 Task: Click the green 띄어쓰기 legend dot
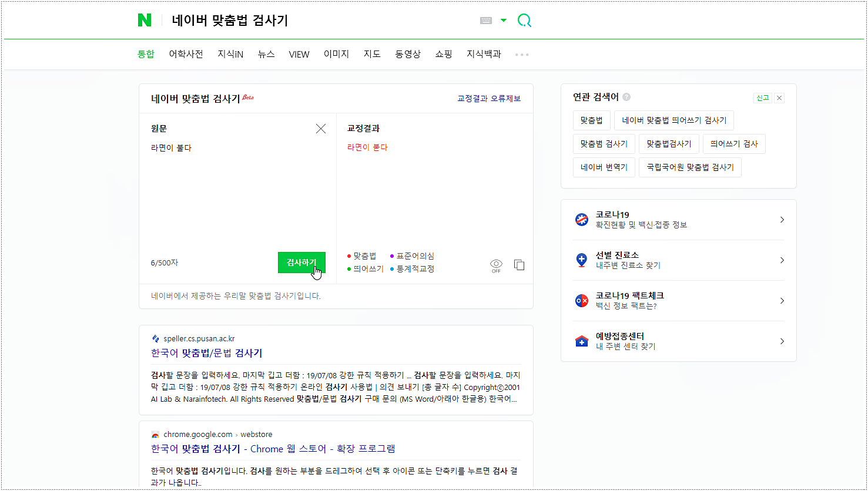coord(349,269)
